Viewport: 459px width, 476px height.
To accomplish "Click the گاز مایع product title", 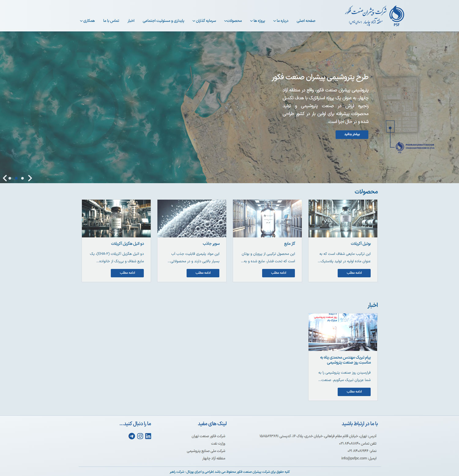I will pos(289,244).
